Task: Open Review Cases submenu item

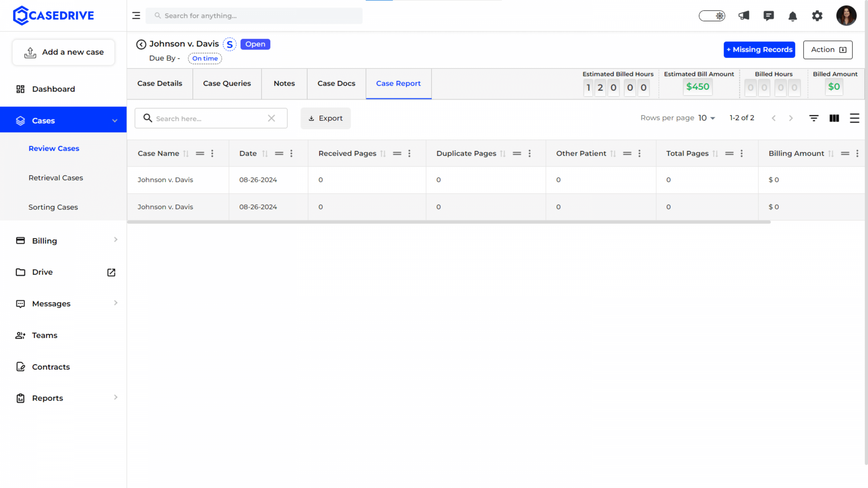Action: coord(54,149)
